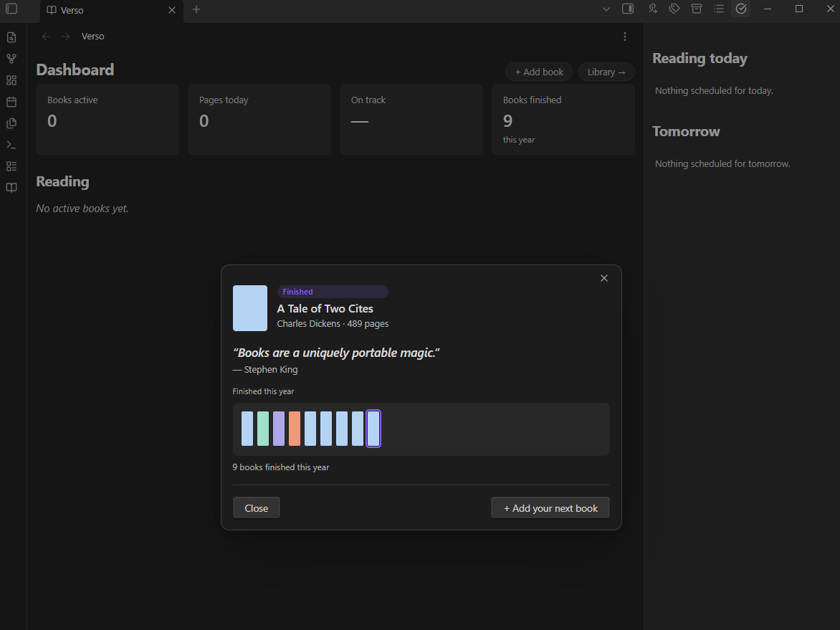Open the command palette terminal icon
This screenshot has width=840, height=630.
11,145
